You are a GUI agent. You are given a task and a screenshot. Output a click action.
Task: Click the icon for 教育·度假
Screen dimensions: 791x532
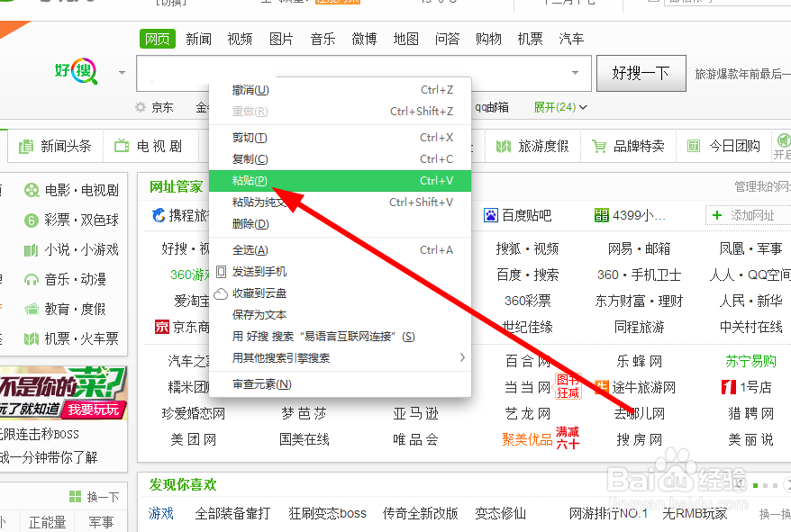pyautogui.click(x=32, y=309)
